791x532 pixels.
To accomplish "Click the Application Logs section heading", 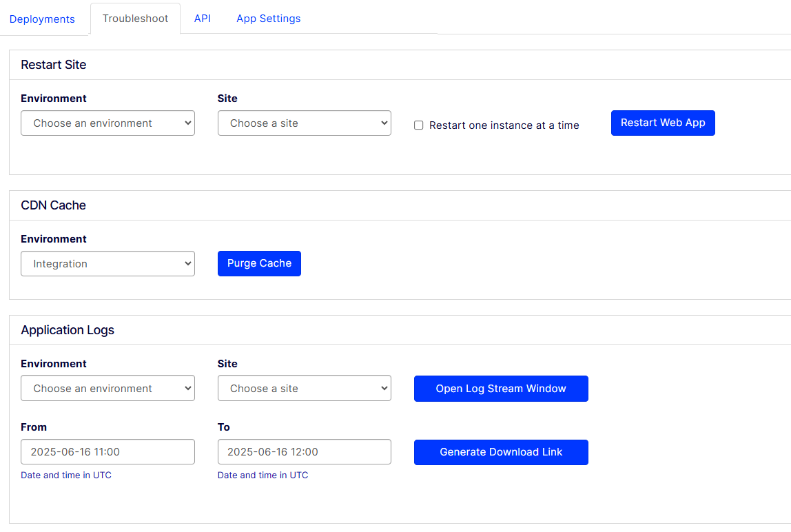I will 68,330.
